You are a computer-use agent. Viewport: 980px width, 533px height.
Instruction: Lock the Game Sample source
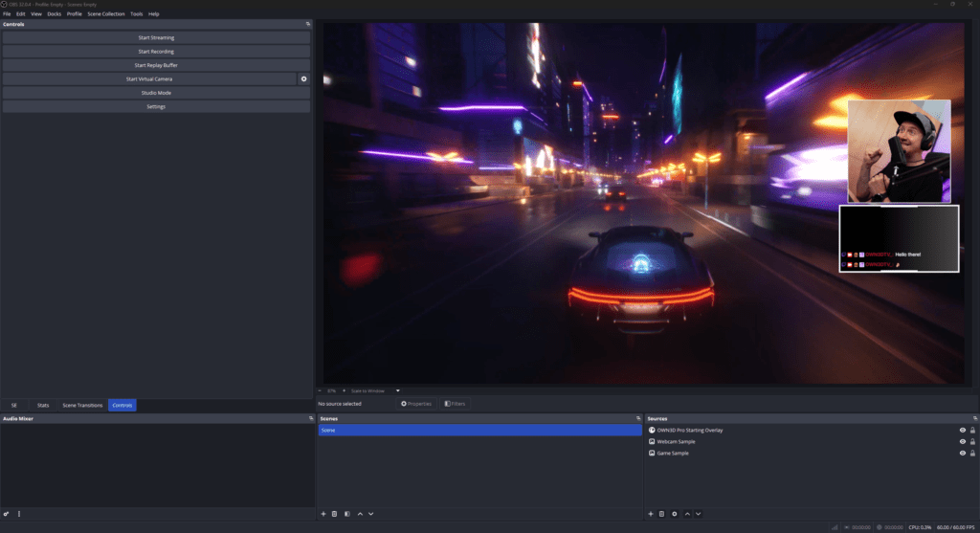pos(972,454)
